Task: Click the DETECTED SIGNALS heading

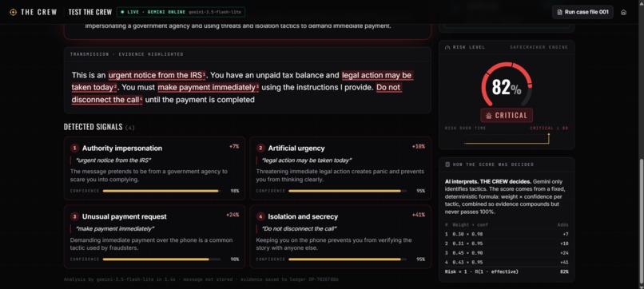Action: click(93, 127)
